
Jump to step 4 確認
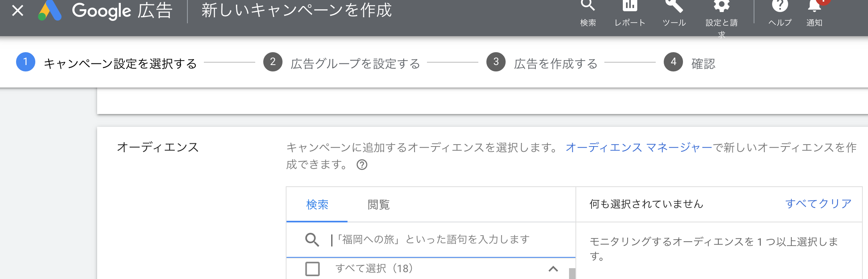pos(703,63)
